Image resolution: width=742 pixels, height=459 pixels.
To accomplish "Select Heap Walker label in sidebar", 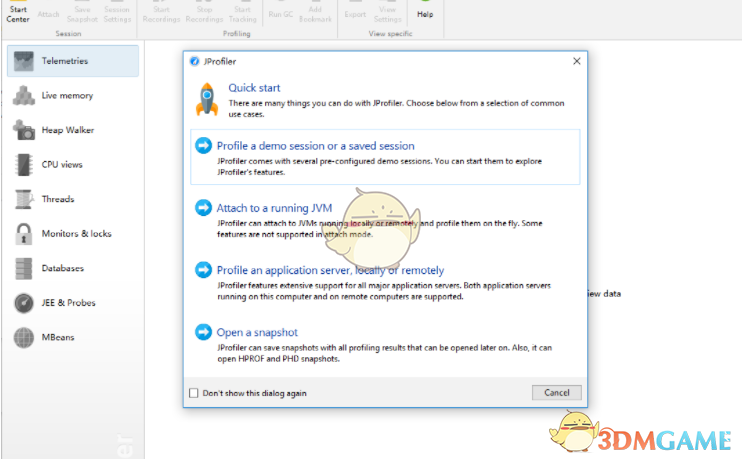I will click(x=68, y=130).
